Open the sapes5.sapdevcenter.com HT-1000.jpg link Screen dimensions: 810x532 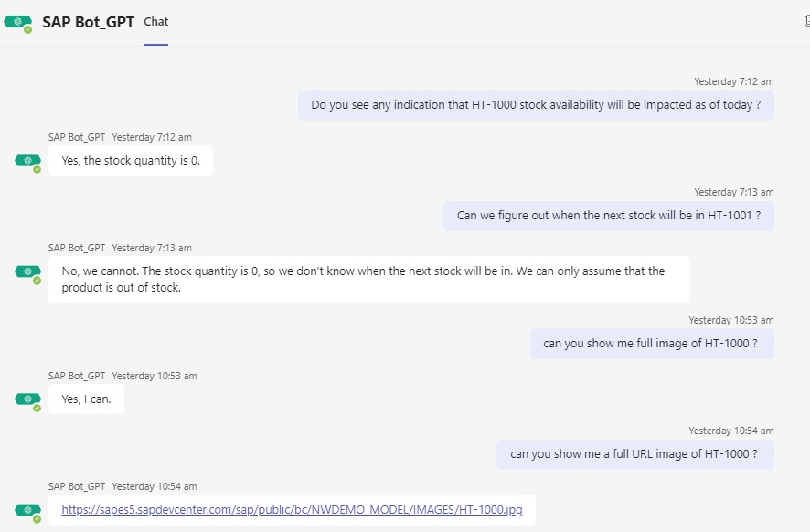click(292, 510)
